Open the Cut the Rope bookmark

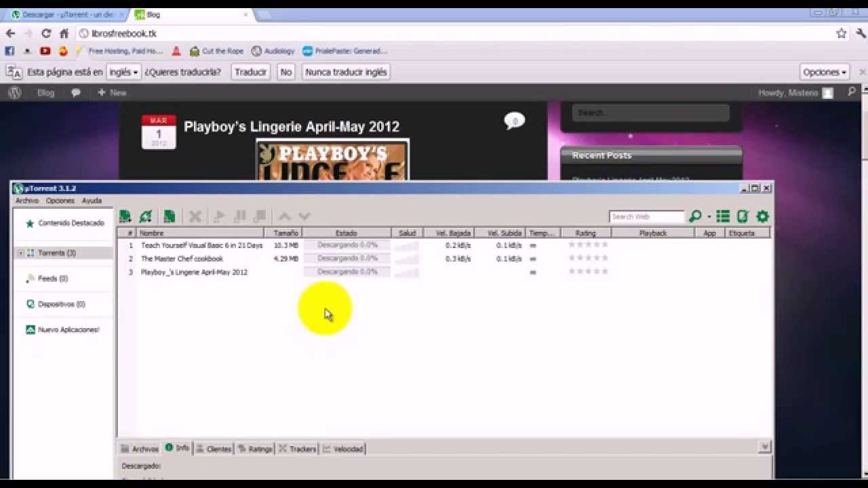(x=216, y=51)
